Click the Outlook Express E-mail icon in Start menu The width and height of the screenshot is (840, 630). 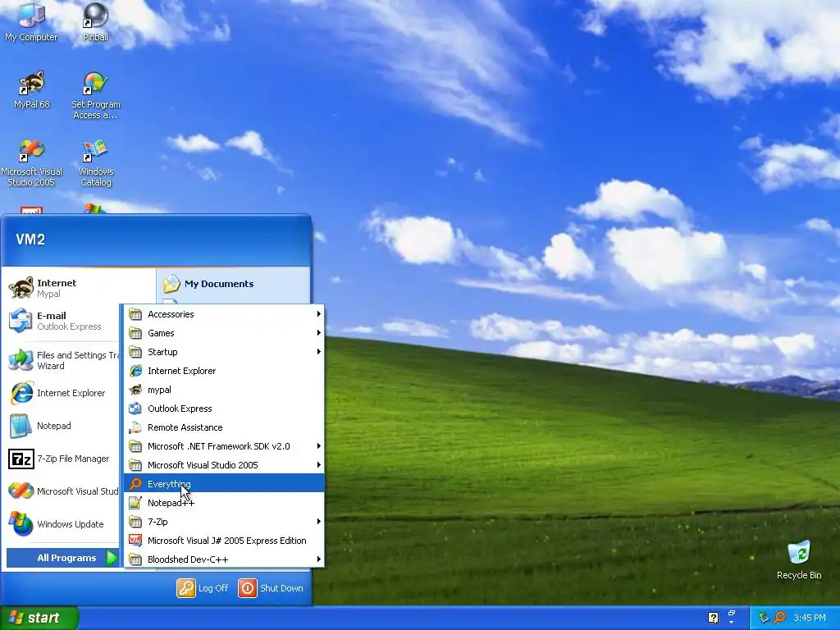click(x=21, y=321)
